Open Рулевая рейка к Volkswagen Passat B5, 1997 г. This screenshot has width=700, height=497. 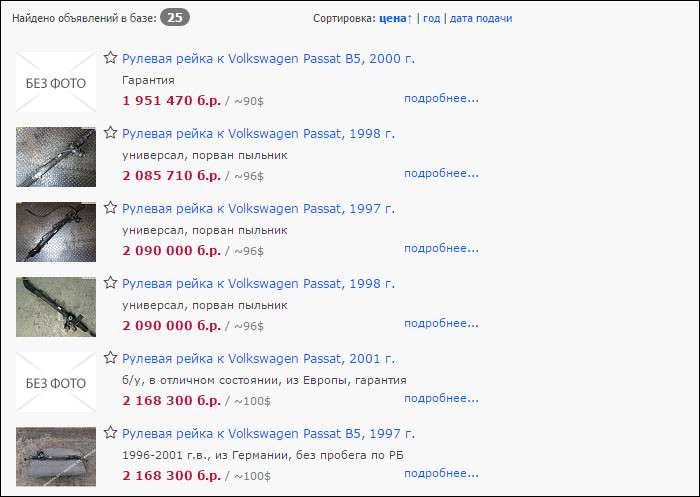[268, 434]
